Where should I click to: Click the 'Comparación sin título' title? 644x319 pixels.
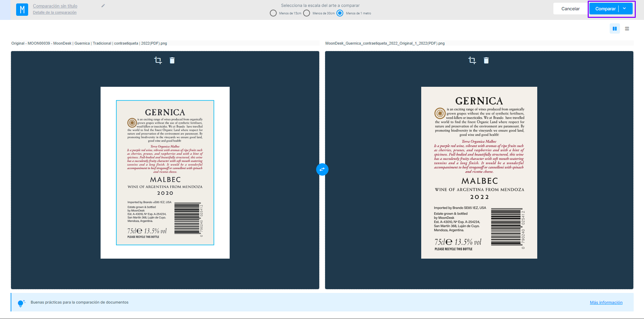click(x=55, y=6)
